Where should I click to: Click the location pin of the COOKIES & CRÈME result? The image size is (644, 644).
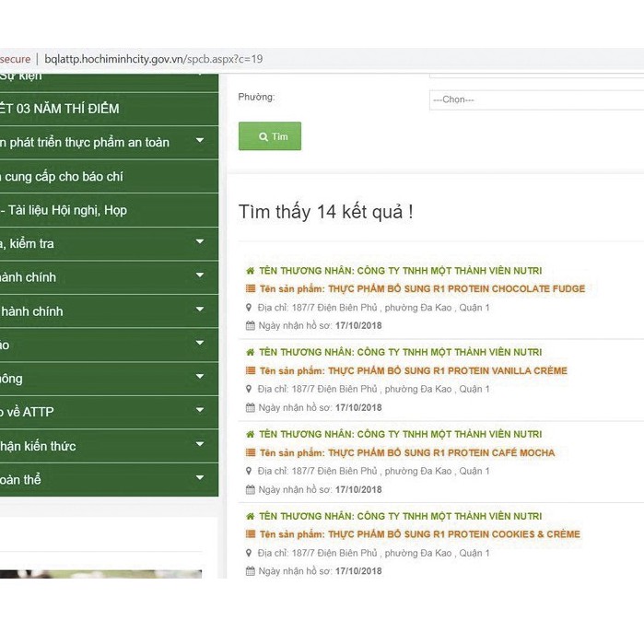pyautogui.click(x=249, y=553)
